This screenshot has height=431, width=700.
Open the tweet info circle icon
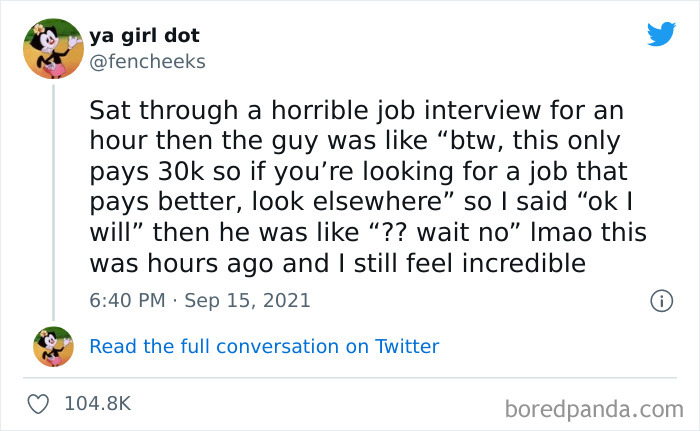660,300
